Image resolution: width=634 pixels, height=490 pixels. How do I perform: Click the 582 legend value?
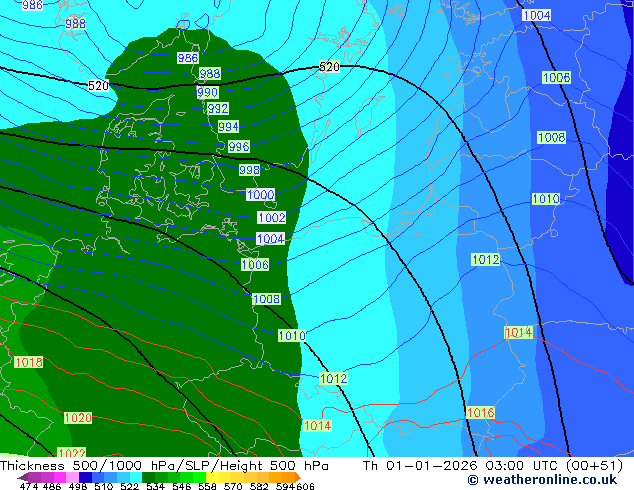pos(259,486)
